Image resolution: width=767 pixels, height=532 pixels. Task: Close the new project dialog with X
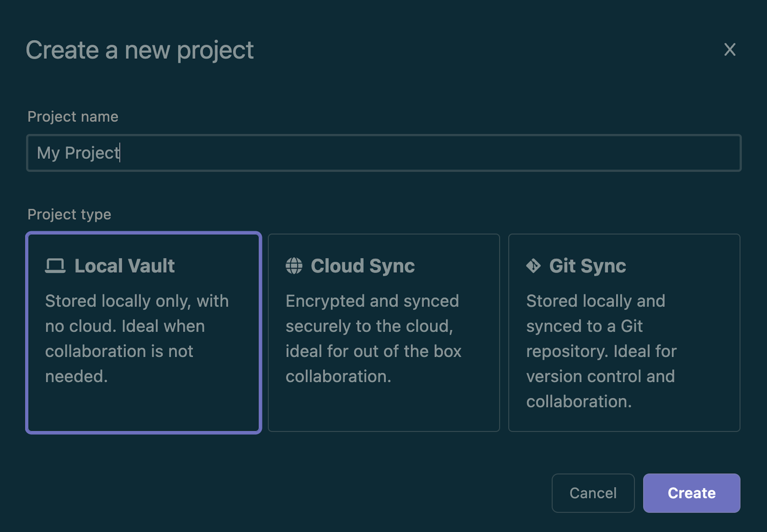click(x=729, y=50)
